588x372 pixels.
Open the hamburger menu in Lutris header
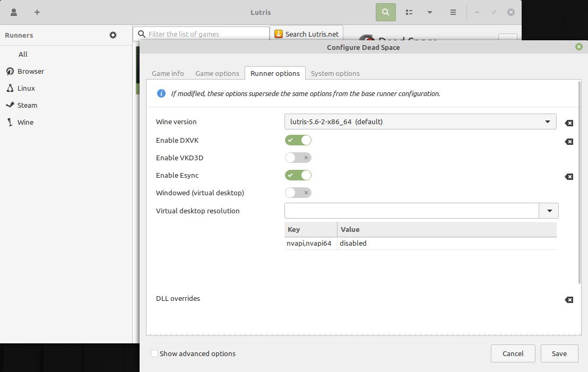[x=453, y=12]
